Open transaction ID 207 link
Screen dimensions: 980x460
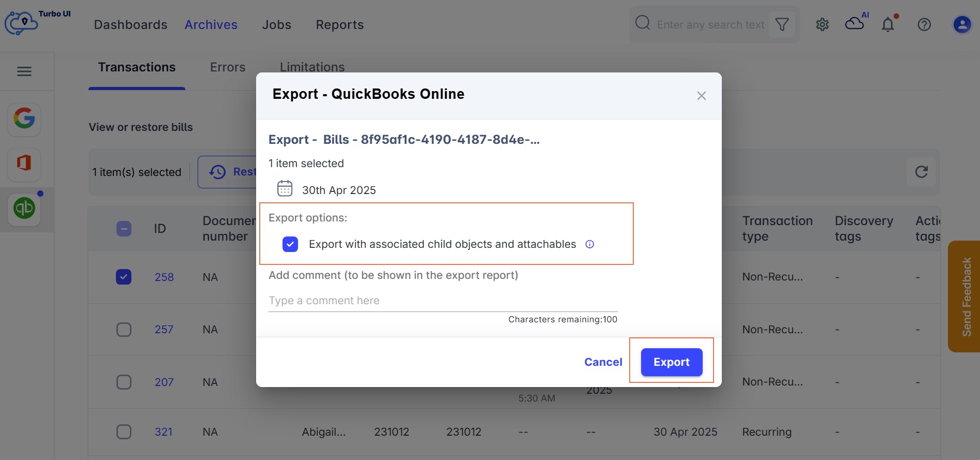(164, 382)
